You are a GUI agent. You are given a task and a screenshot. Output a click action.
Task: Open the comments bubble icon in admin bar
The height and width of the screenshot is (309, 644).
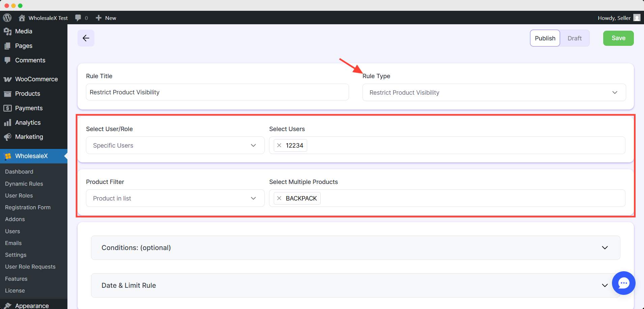78,18
